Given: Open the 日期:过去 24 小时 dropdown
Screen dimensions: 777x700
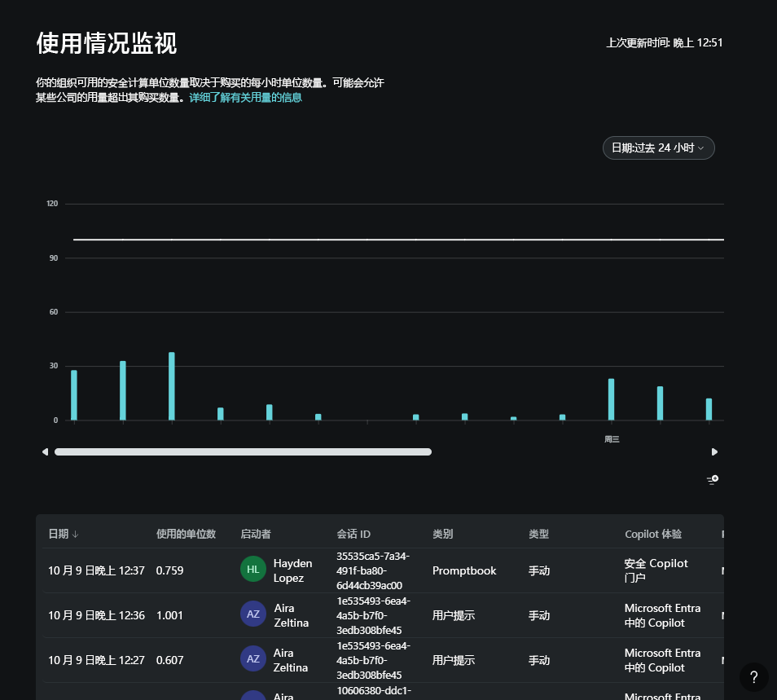Looking at the screenshot, I should click(656, 147).
